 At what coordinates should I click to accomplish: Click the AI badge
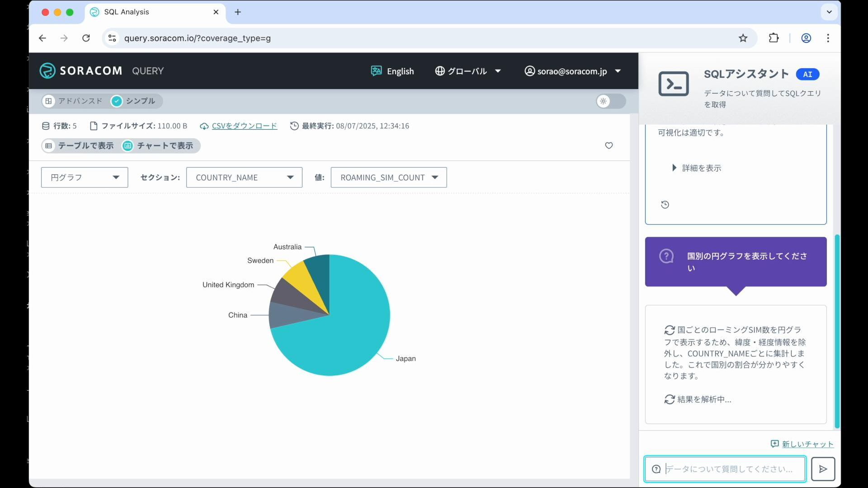[807, 74]
